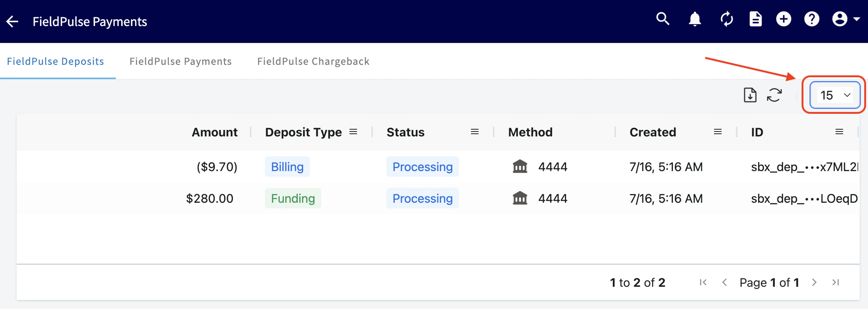The image size is (868, 309).
Task: Open ID column menu
Action: tap(839, 132)
